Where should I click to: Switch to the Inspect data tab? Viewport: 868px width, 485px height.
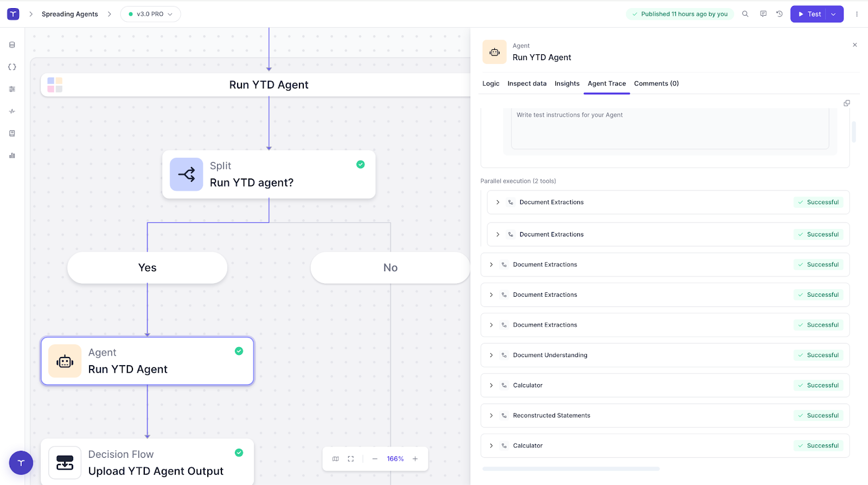click(526, 84)
